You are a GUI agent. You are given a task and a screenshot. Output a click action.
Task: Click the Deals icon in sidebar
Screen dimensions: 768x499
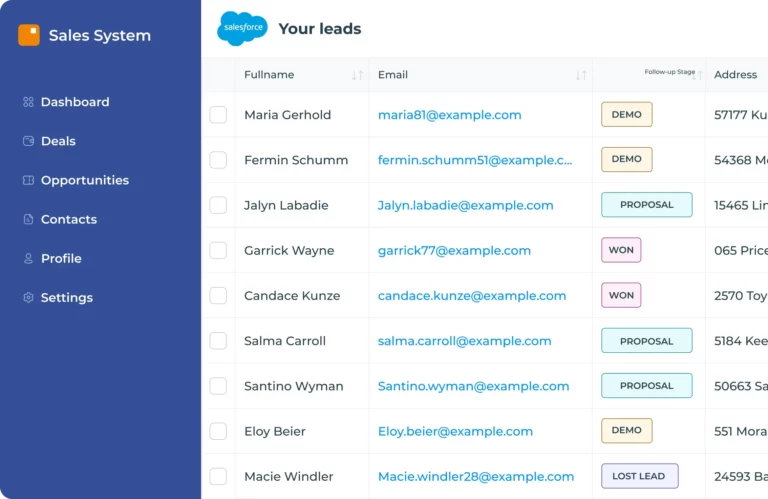28,141
